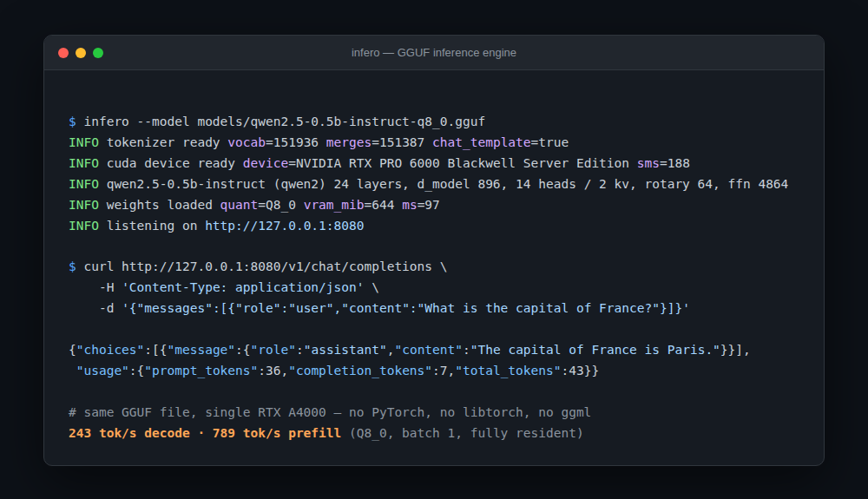Click the red close window button
This screenshot has width=868, height=499.
tap(63, 53)
